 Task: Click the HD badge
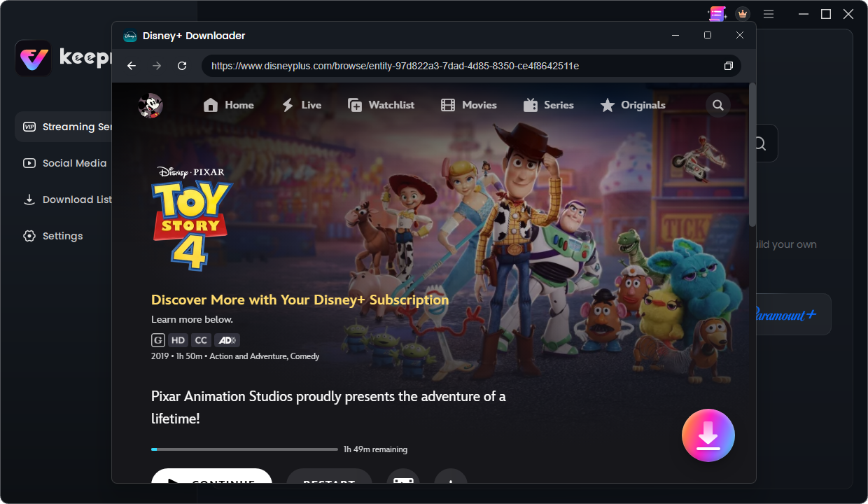[x=178, y=340]
